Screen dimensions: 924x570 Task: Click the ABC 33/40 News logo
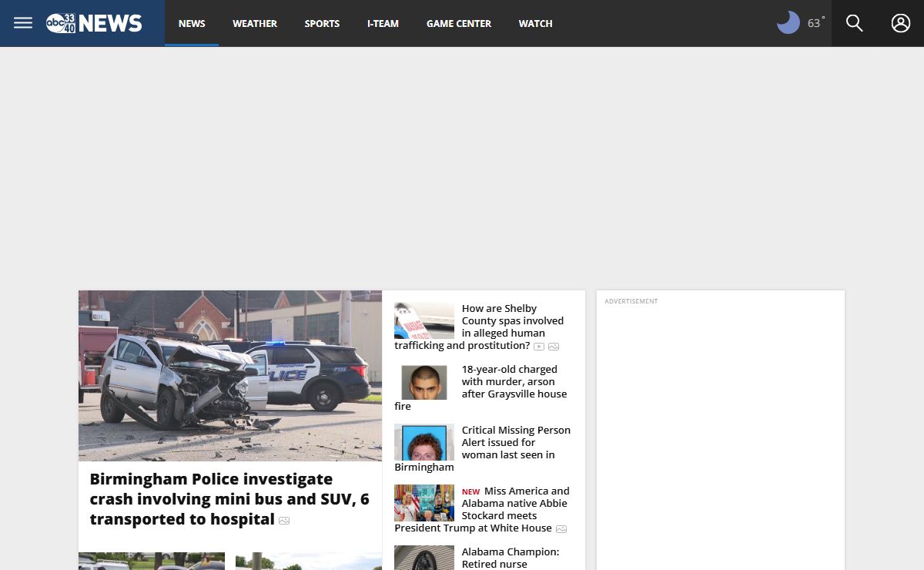[94, 23]
